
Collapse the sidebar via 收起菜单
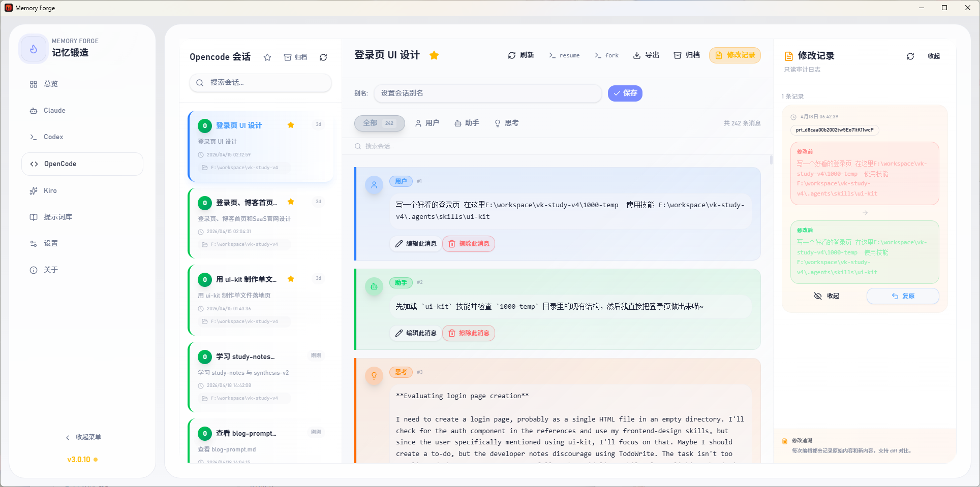click(84, 437)
